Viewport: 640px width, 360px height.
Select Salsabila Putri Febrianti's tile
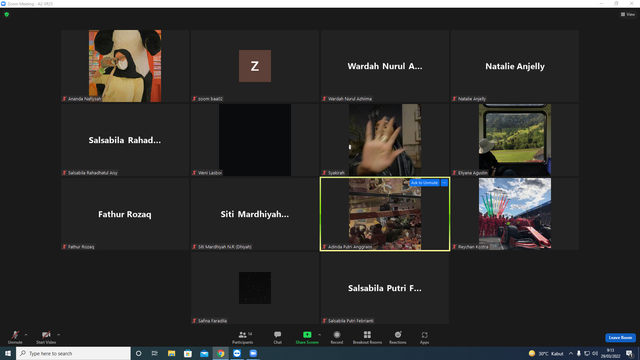pos(385,288)
